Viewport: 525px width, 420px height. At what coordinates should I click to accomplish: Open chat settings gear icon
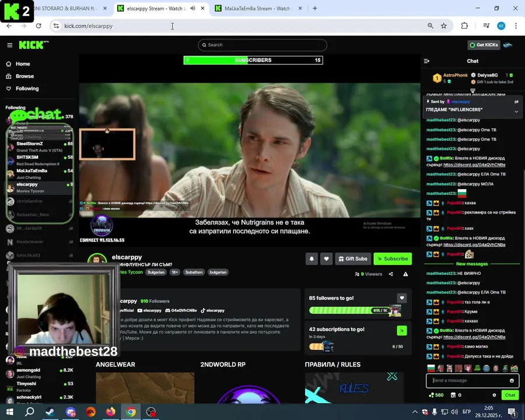tap(494, 395)
